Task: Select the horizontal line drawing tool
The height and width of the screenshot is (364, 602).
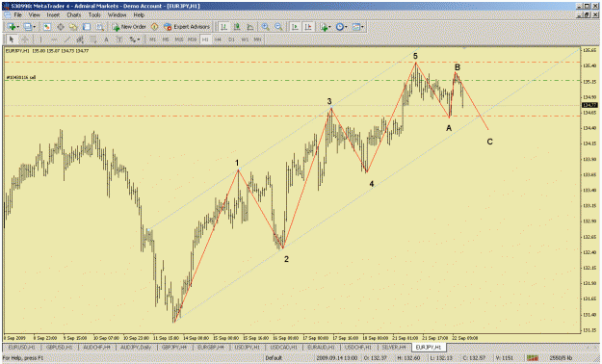Action: pyautogui.click(x=54, y=39)
